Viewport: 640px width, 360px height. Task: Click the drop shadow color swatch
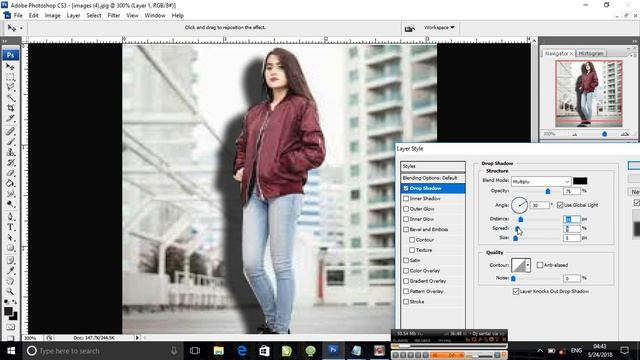[580, 181]
